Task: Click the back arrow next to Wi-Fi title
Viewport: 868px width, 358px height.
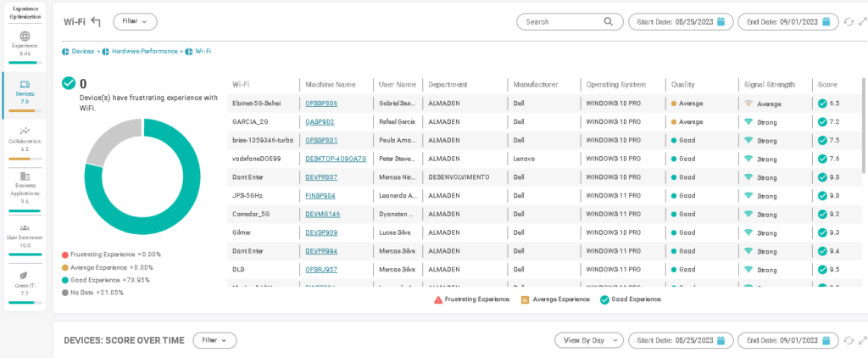Action: coord(96,22)
